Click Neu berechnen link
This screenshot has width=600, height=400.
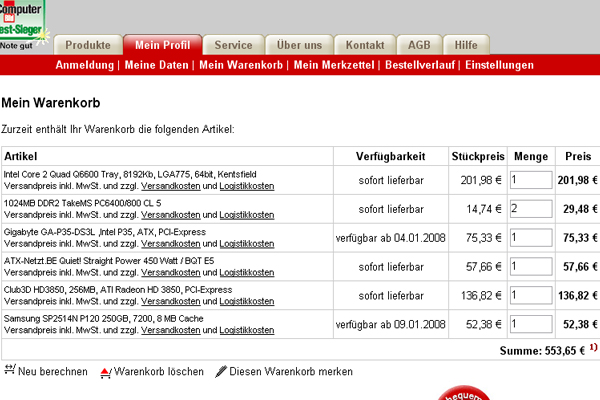pos(53,372)
